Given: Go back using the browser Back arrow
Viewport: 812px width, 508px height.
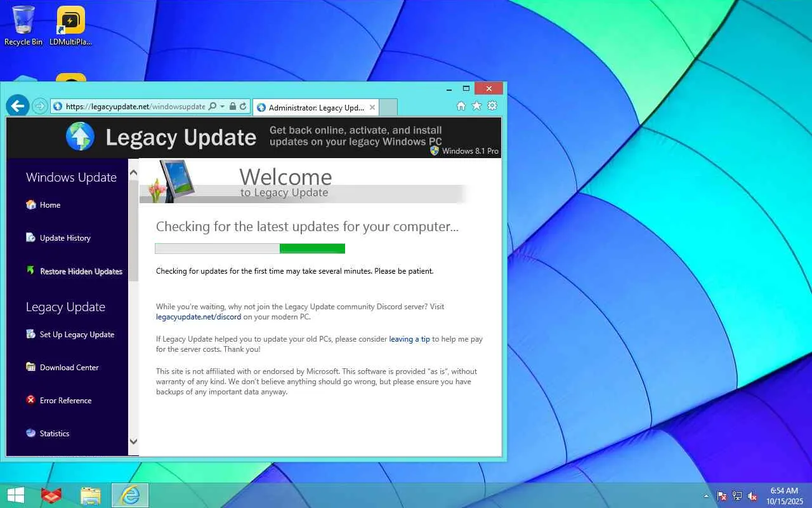Looking at the screenshot, I should tap(18, 106).
